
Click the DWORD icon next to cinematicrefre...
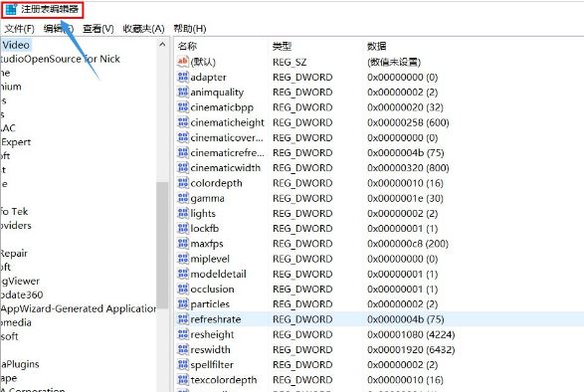pos(182,152)
